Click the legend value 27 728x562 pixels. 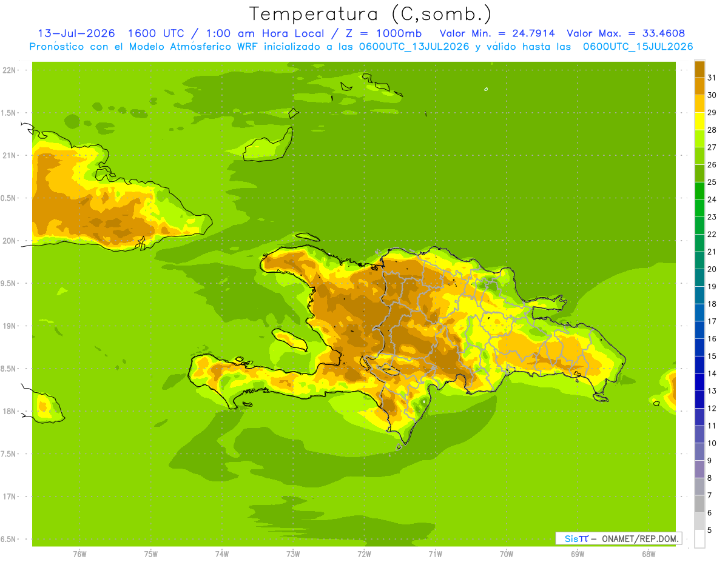712,147
